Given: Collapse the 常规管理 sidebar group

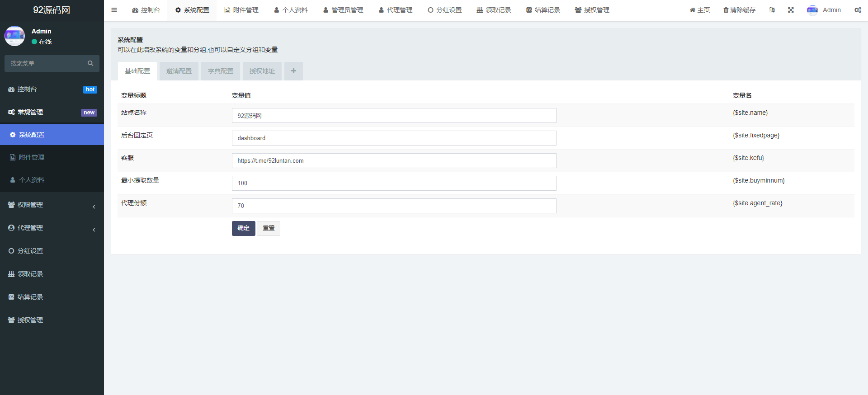Looking at the screenshot, I should pyautogui.click(x=52, y=112).
